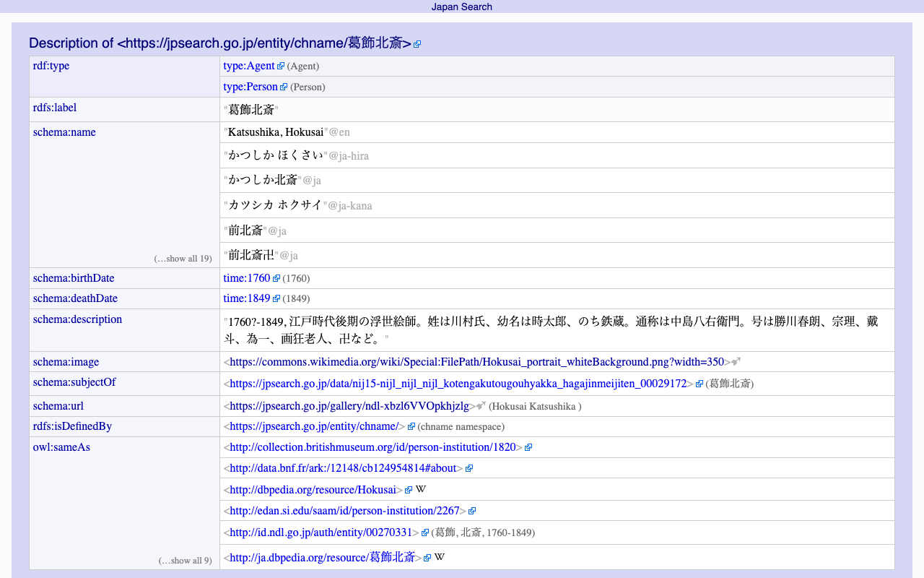Open the rdf:type property link
The width and height of the screenshot is (924, 578).
tap(50, 65)
